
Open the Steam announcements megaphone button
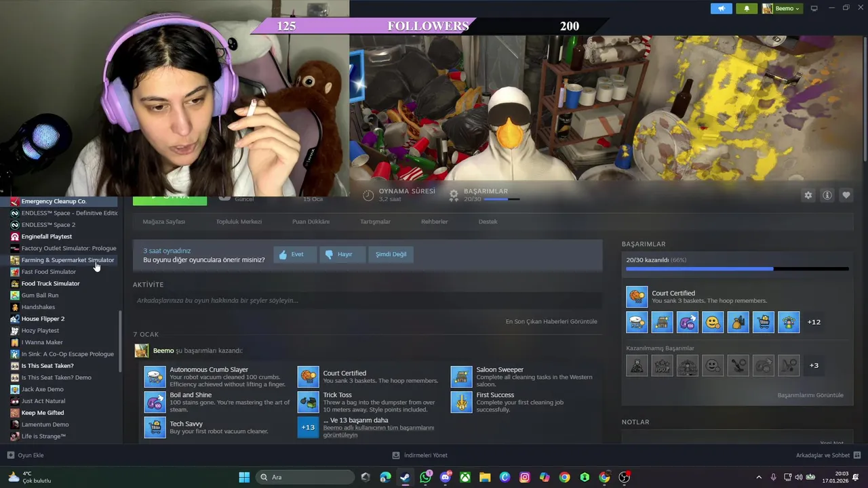coord(722,8)
